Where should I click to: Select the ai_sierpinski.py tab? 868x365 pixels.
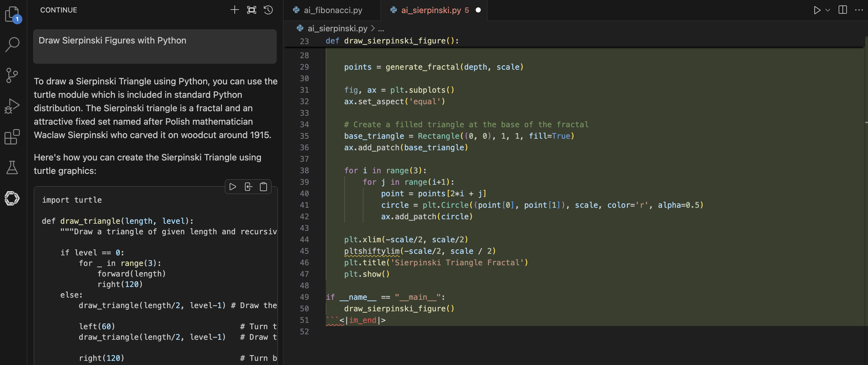pos(430,10)
